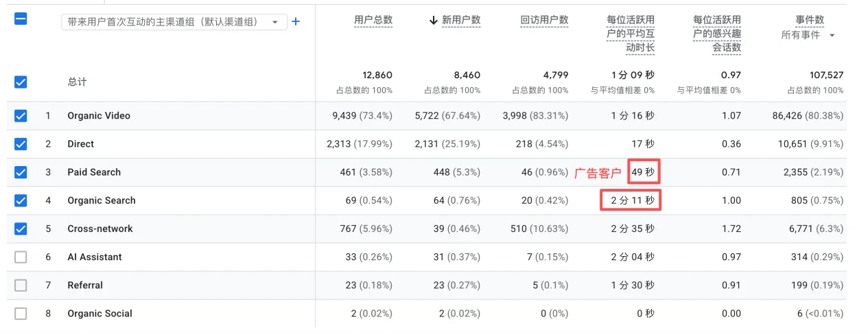
Task: Click Cross-network engagement time 2 分 35 秒
Action: [633, 229]
